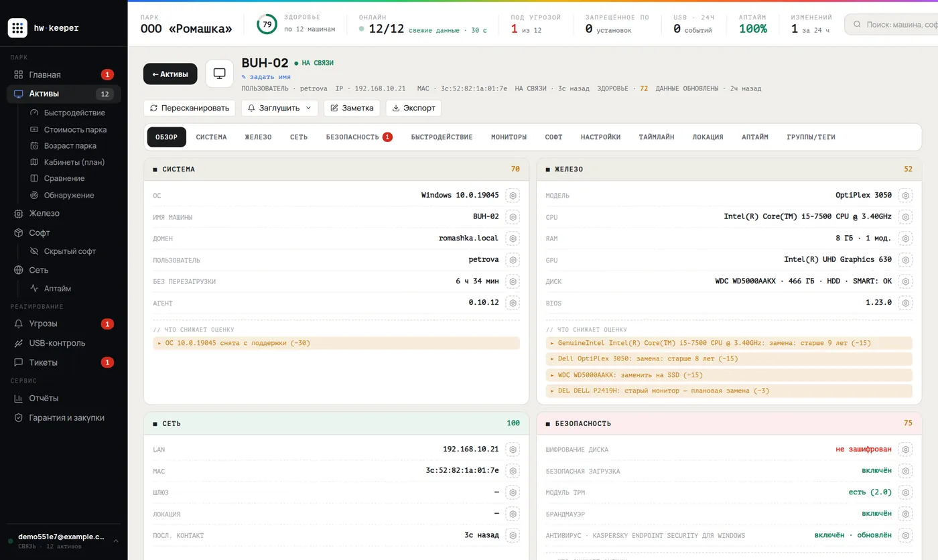This screenshot has height=560, width=938.
Task: Click the Заметка button
Action: click(x=352, y=108)
